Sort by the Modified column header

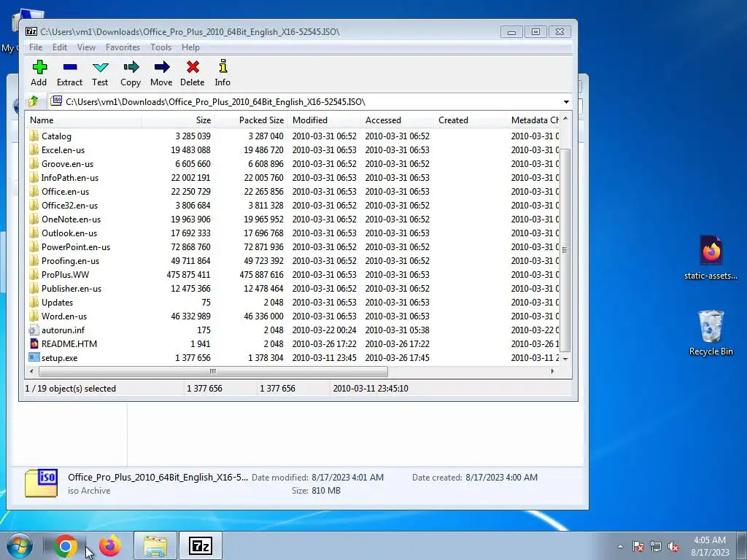coord(325,120)
